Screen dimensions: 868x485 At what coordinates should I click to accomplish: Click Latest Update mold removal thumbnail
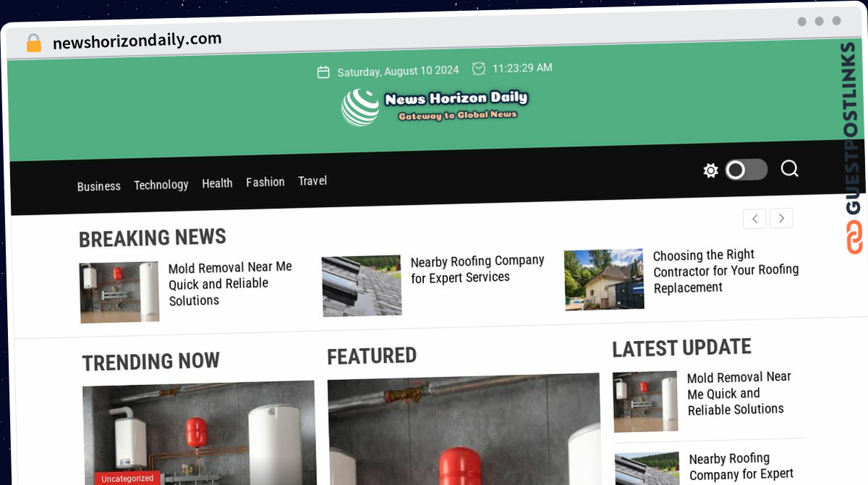click(x=646, y=402)
